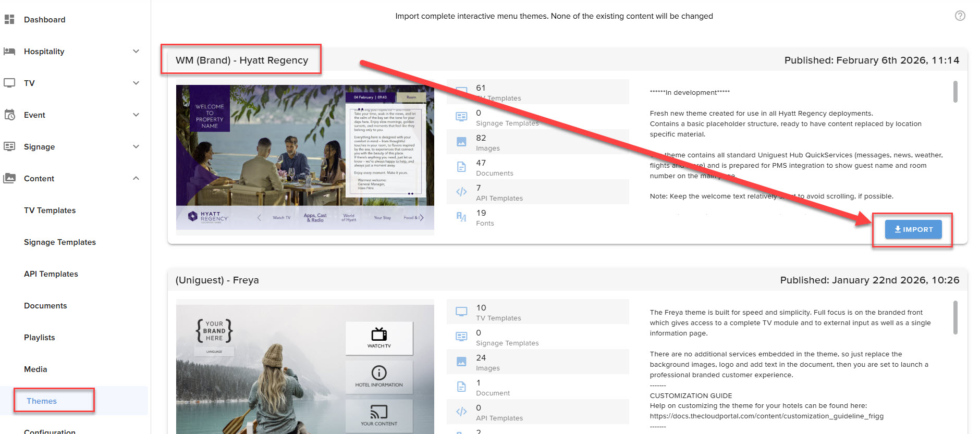980x434 pixels.
Task: Click the Hyatt Regency Fonts icon
Action: coord(461,217)
